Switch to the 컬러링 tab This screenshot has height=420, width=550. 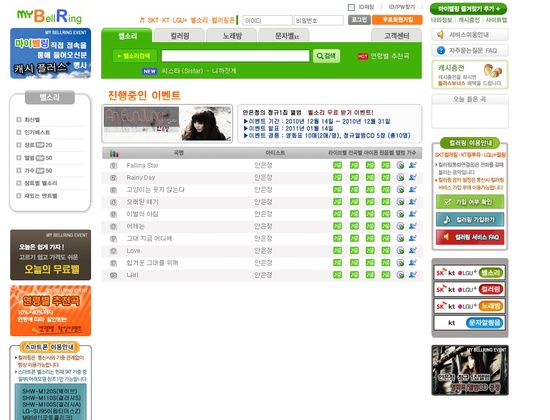tap(179, 35)
